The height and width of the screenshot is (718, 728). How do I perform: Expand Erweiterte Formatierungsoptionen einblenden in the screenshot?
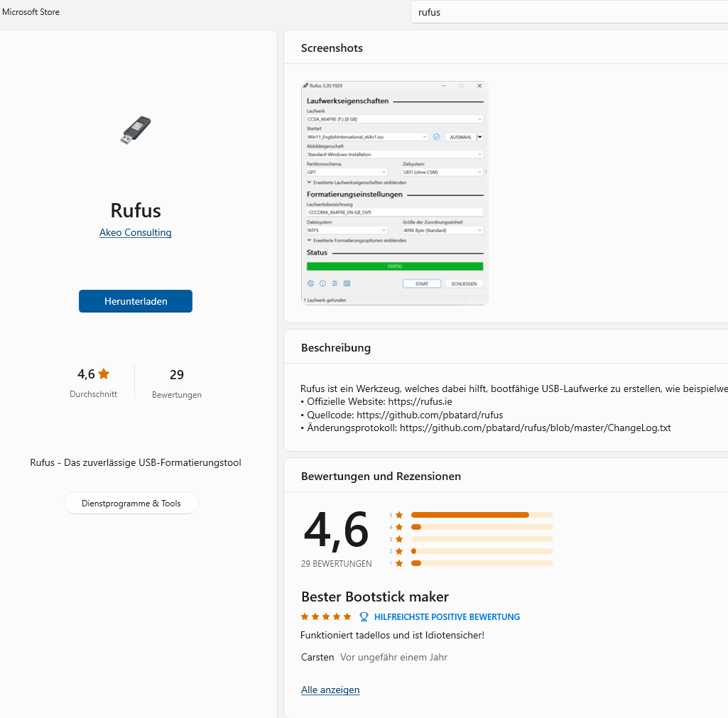coord(357,241)
